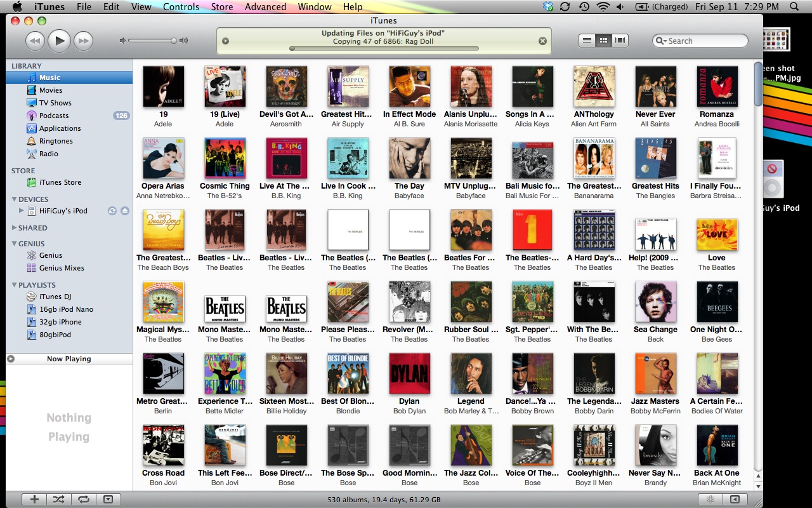Switch to list view

tap(587, 41)
